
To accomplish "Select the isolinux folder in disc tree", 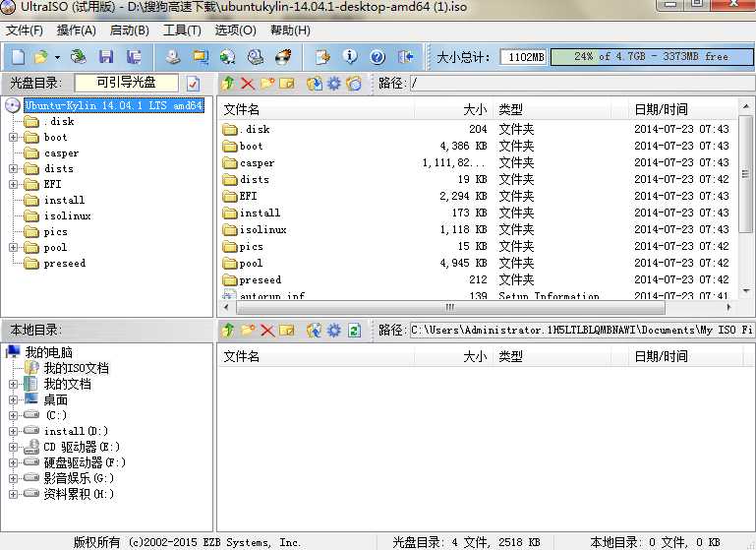I will pos(67,216).
